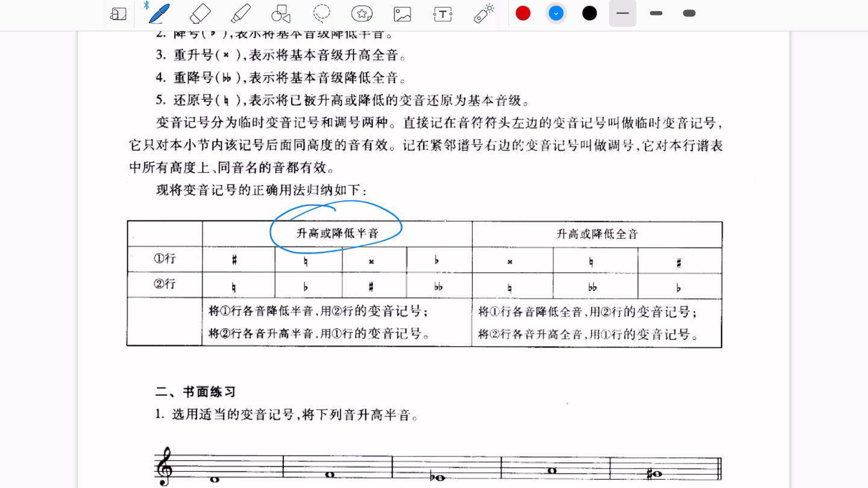Select the Highlighter tool
Image resolution: width=868 pixels, height=488 pixels.
click(x=241, y=13)
